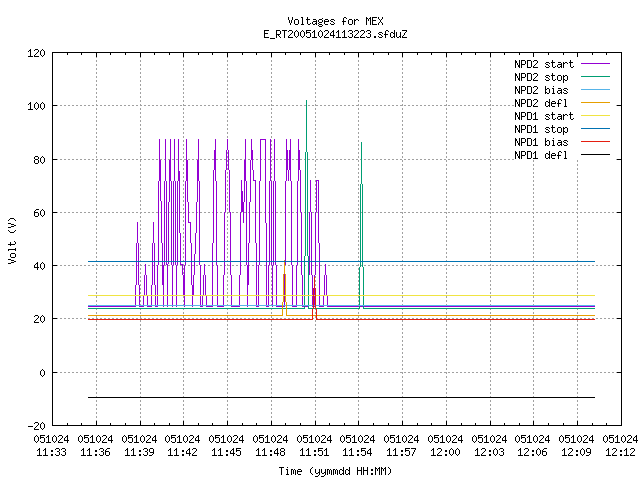Click the x-axis tick label 051024 11:57
The image size is (640, 480).
click(401, 445)
